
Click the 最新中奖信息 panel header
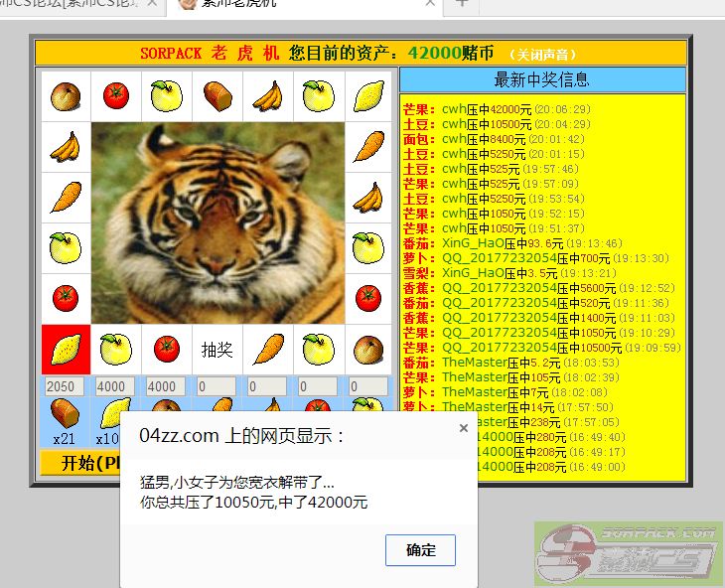click(x=541, y=79)
